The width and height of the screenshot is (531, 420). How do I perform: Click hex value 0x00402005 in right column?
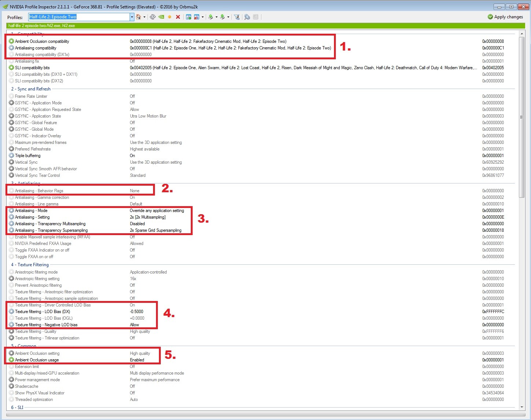coord(493,68)
